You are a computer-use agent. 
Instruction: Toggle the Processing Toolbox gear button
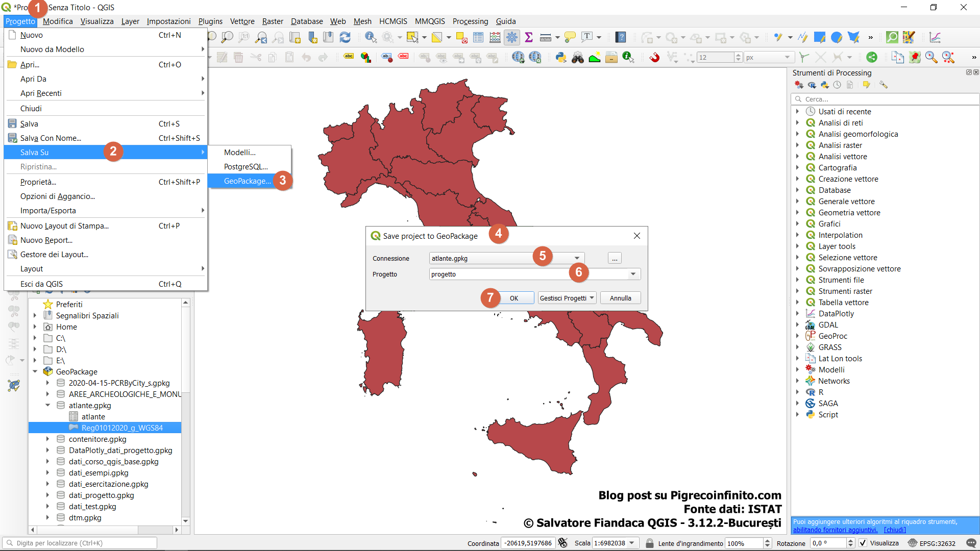pos(512,37)
